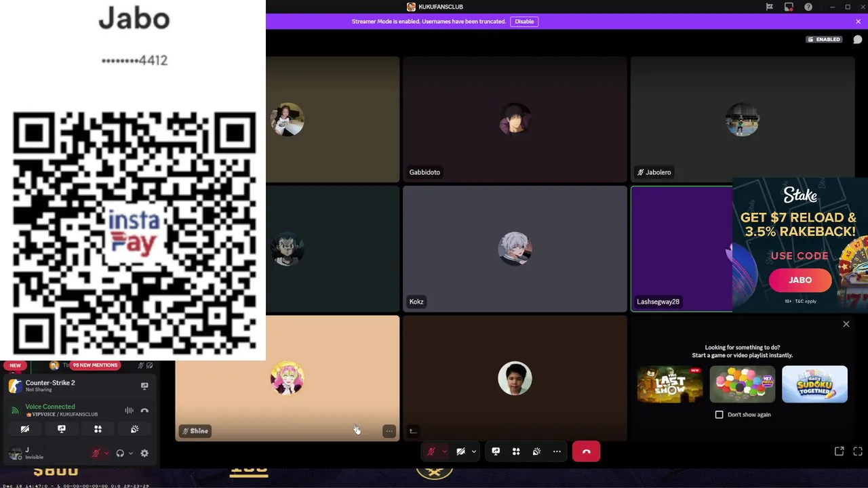Open more options ellipsis in call bar

pyautogui.click(x=557, y=451)
